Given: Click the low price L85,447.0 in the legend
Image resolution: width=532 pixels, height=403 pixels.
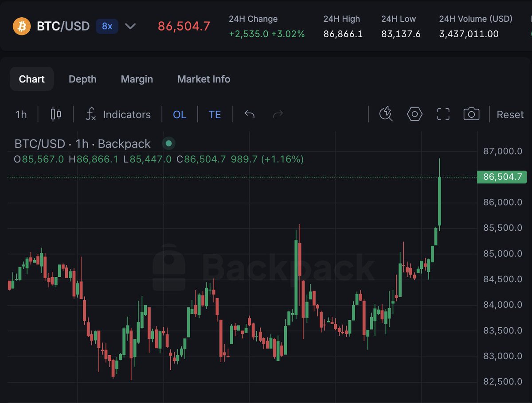Looking at the screenshot, I should pos(147,159).
